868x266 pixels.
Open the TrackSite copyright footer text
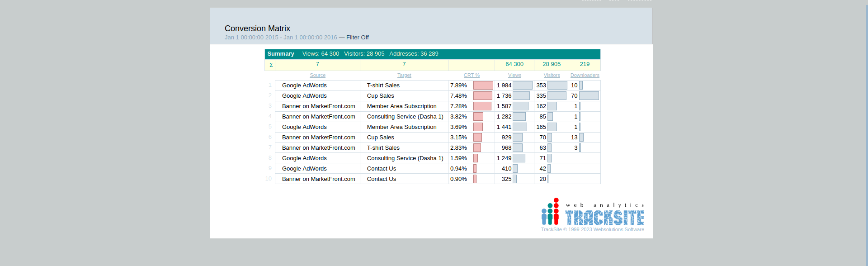[x=592, y=230]
